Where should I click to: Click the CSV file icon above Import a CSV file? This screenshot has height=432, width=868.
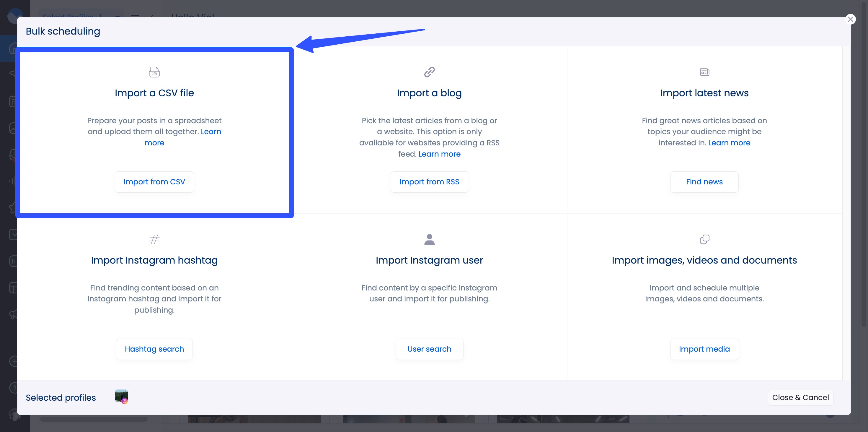154,72
